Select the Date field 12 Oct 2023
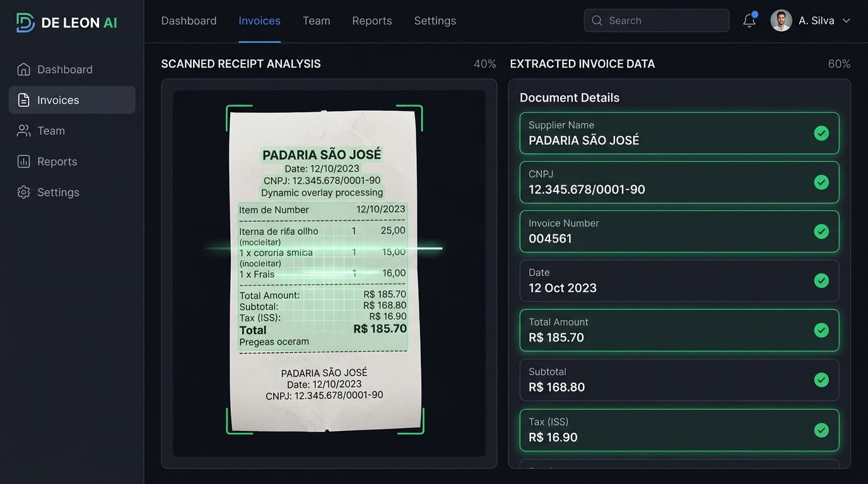Viewport: 868px width, 484px height. 679,280
